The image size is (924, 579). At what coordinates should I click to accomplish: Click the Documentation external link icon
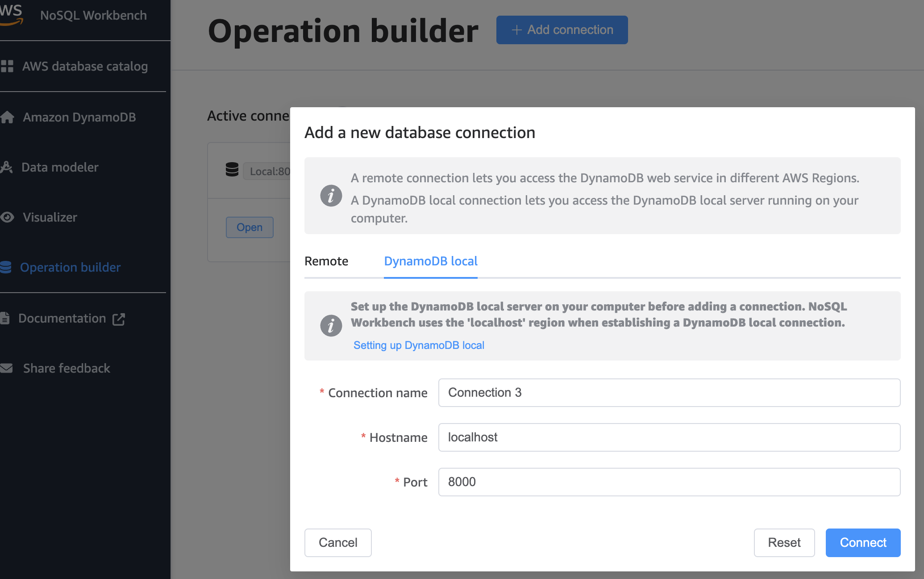pos(119,319)
